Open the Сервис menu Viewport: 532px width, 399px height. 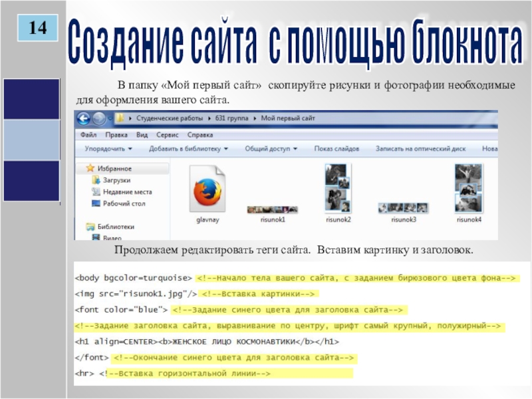[x=168, y=135]
